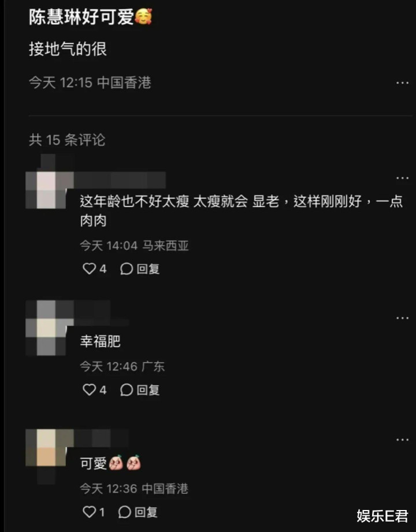This screenshot has width=416, height=532.
Task: Tap the reply bubble under Malaysia comment
Action: pos(126,269)
